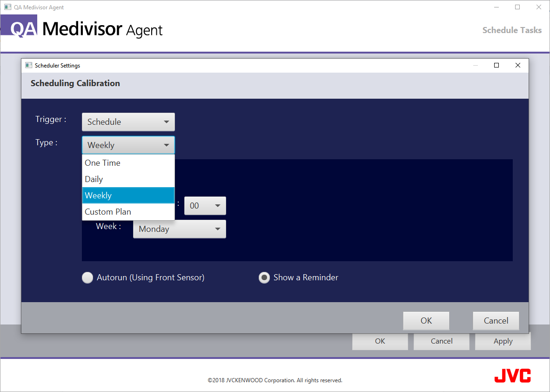
Task: Minimize the QA Medivisor Agent main window
Action: (x=496, y=7)
